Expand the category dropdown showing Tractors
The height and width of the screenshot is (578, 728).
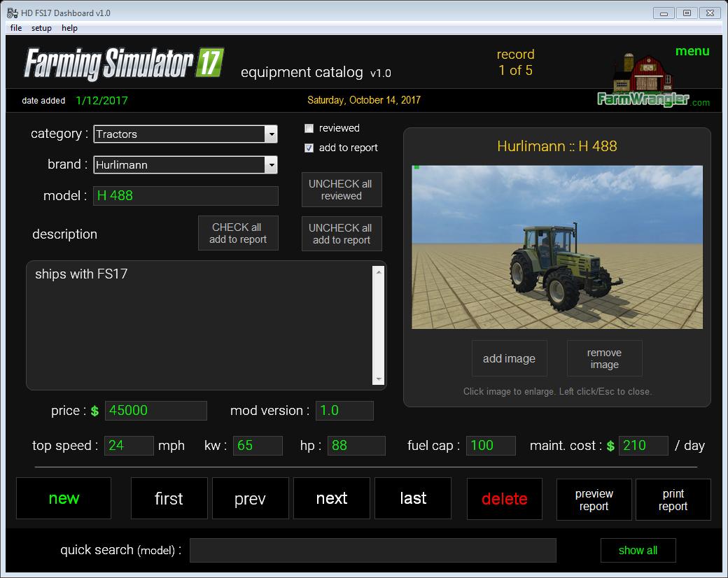pyautogui.click(x=270, y=134)
